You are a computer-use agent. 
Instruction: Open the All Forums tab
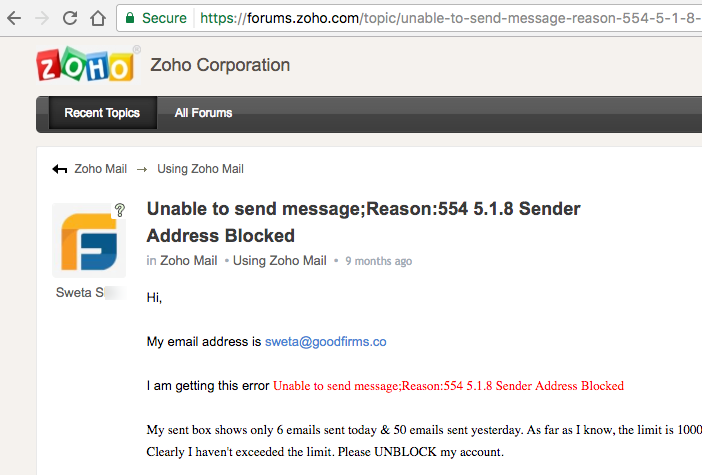click(x=203, y=113)
